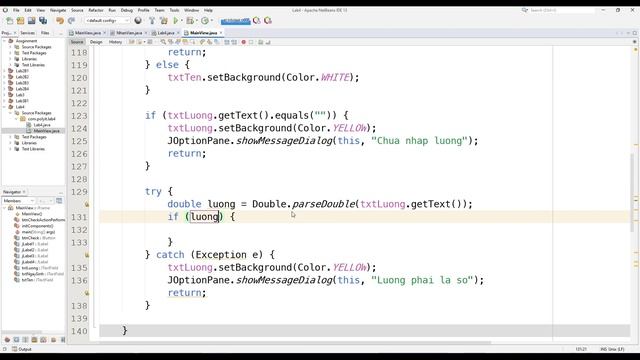Switch to the NhanVien.java editor tab
640x360 pixels.
pyautogui.click(x=129, y=33)
